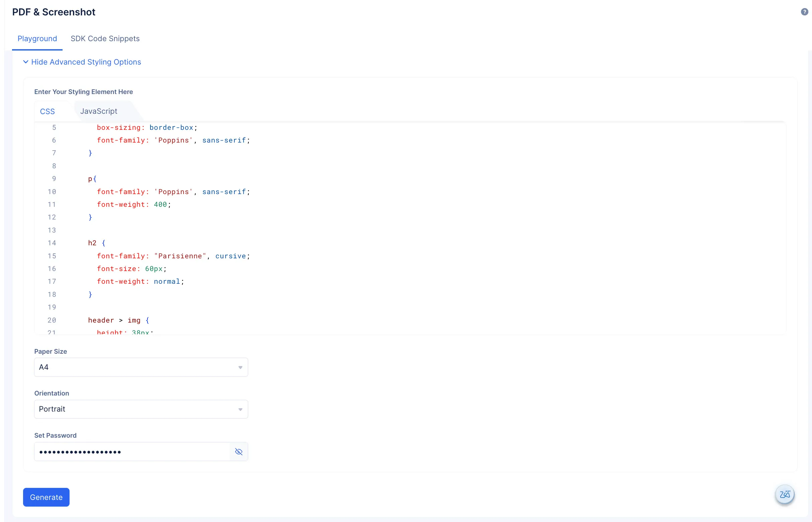Click the Generate button
The height and width of the screenshot is (522, 812).
(46, 497)
